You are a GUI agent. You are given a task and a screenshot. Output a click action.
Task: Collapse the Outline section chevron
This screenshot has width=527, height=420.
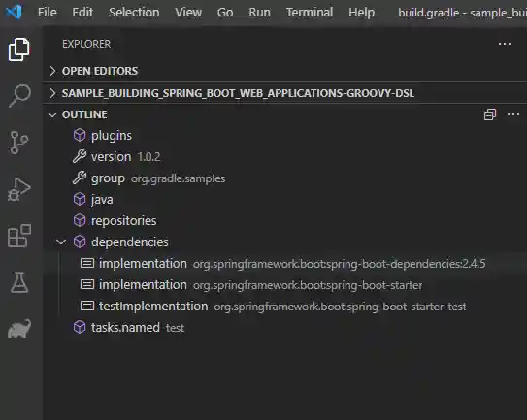(x=52, y=114)
